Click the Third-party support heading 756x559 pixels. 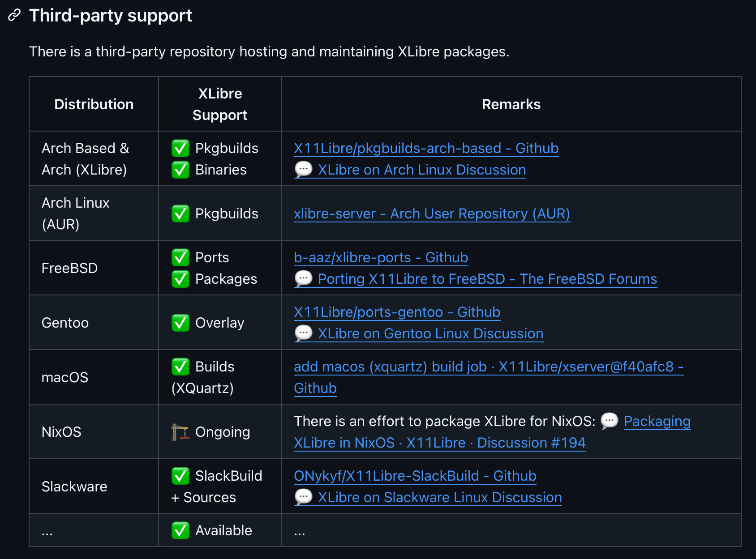point(111,16)
